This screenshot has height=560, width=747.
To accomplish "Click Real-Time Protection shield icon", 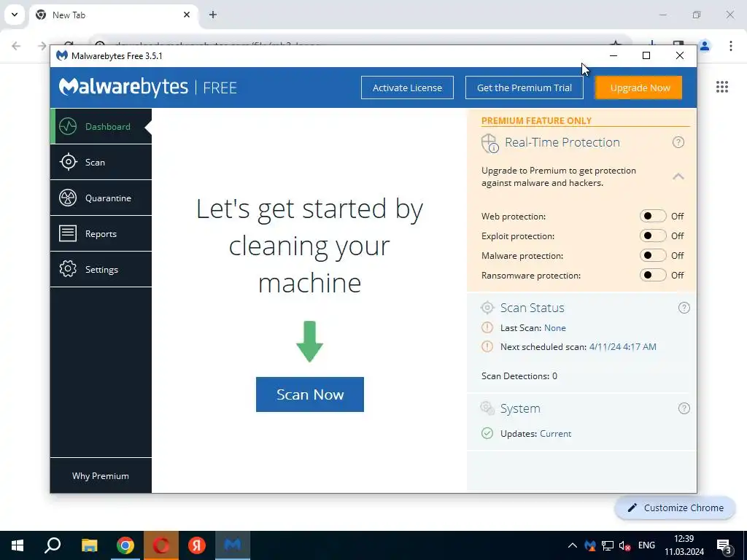I will pyautogui.click(x=489, y=143).
